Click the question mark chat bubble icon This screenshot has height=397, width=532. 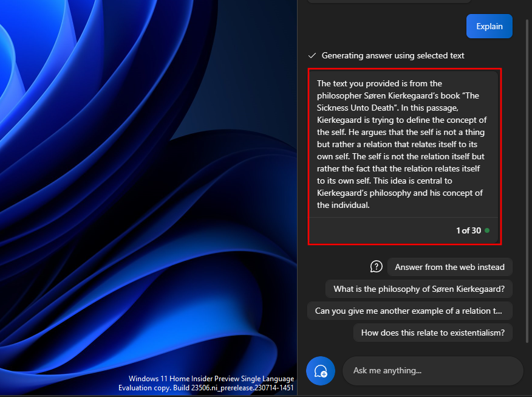pyautogui.click(x=377, y=266)
